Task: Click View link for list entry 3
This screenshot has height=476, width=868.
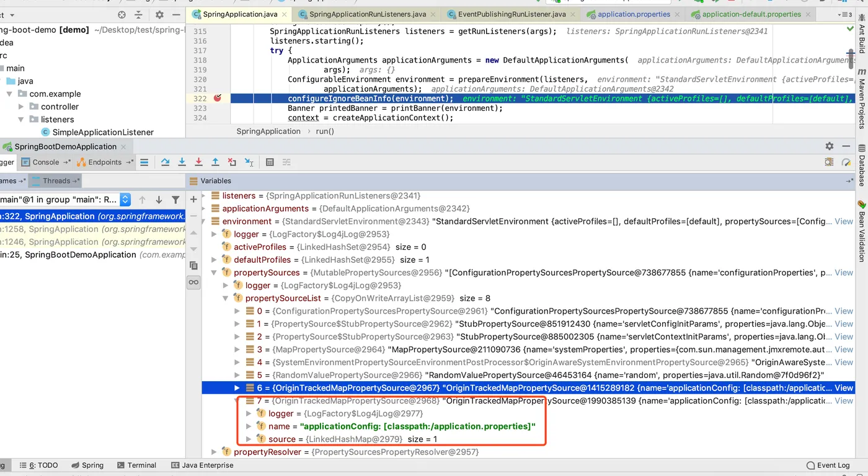Action: click(x=844, y=350)
